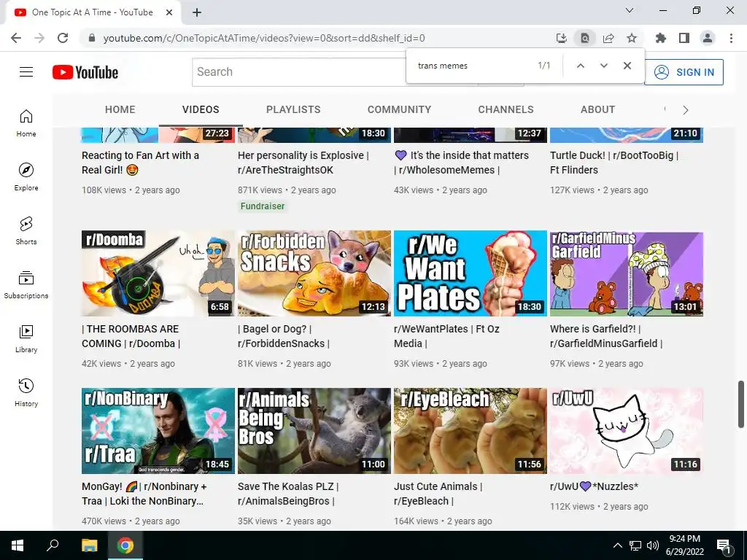Jump to previous find result
The image size is (747, 560).
click(x=580, y=66)
